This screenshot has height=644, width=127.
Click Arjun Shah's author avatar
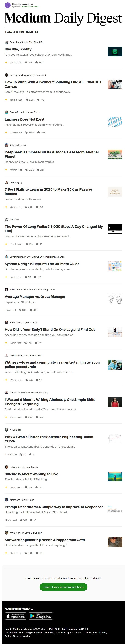click(x=7, y=430)
